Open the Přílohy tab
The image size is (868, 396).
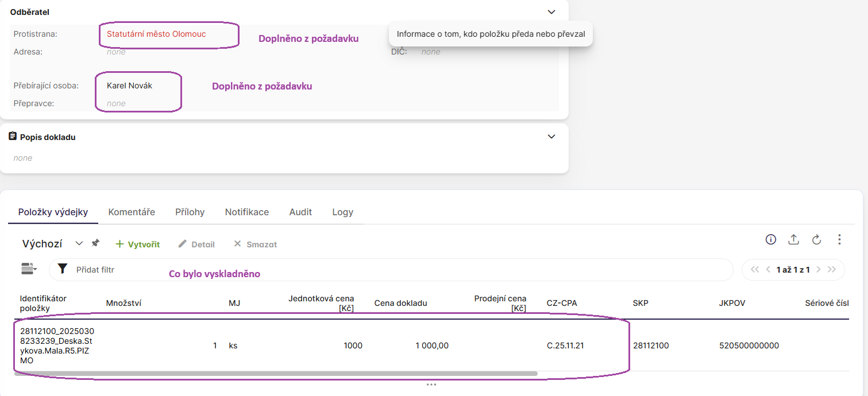[190, 212]
